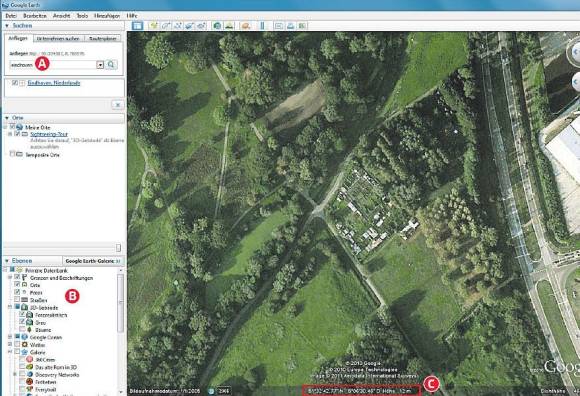Open the Eindhoven, Niederlande result link
This screenshot has width=580, height=396.
(54, 83)
